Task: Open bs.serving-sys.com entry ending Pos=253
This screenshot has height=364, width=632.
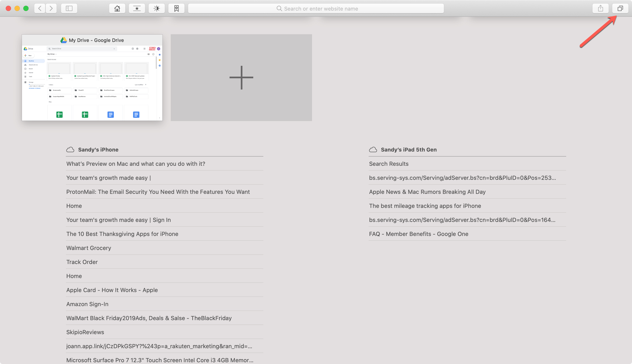Action: pyautogui.click(x=467, y=178)
